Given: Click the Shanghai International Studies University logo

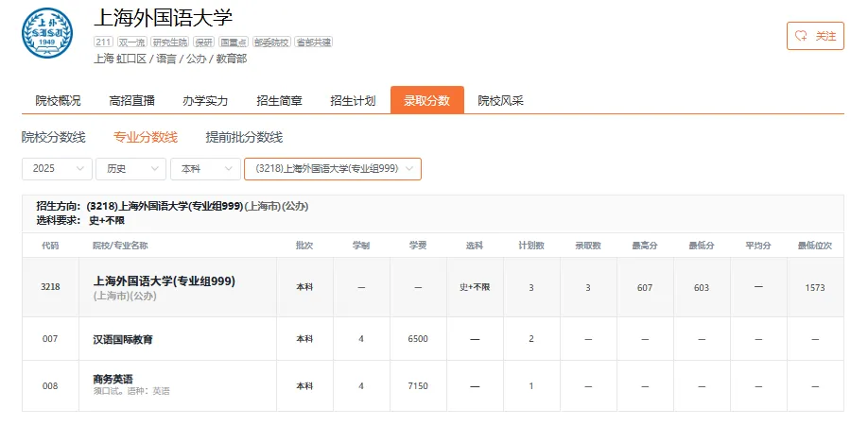Looking at the screenshot, I should (x=47, y=33).
